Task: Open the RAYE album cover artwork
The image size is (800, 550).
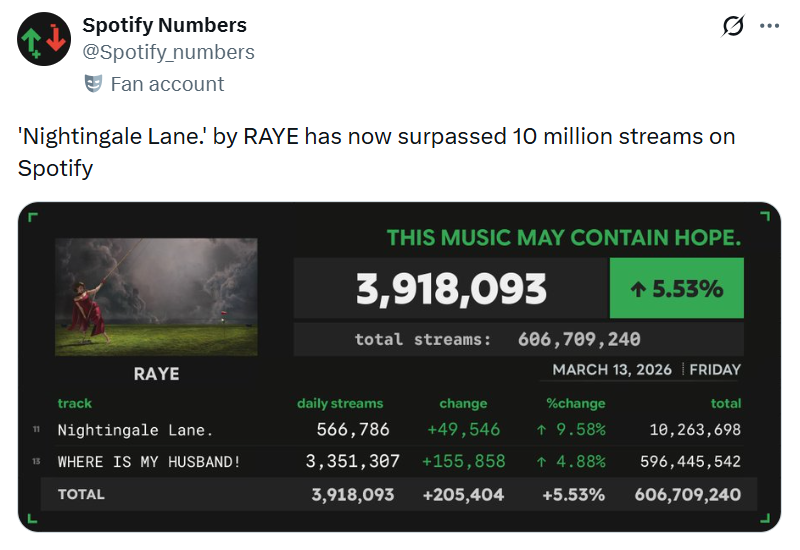Action: (x=156, y=296)
